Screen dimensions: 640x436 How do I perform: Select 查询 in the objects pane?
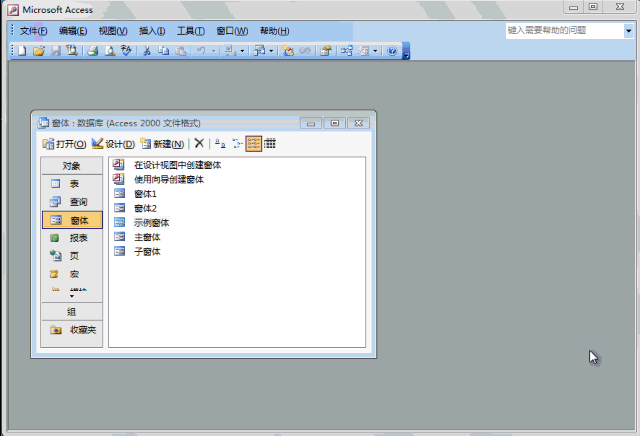(x=72, y=202)
